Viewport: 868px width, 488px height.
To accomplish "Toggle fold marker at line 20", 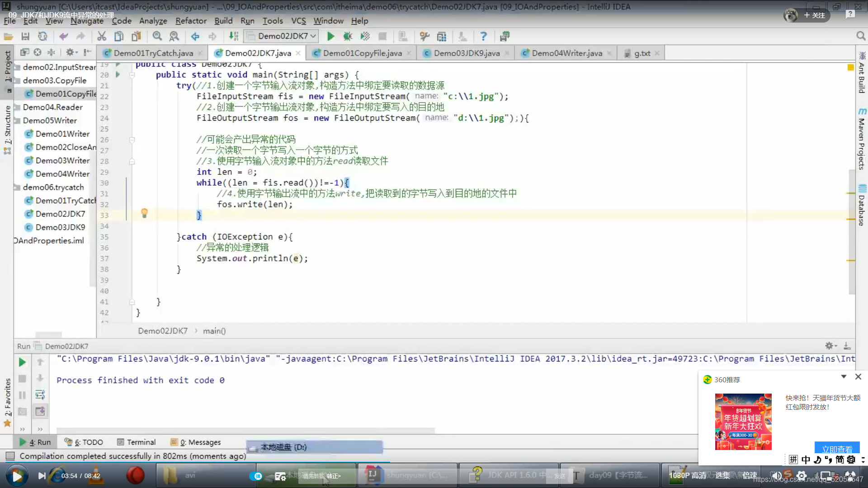I will coord(132,75).
